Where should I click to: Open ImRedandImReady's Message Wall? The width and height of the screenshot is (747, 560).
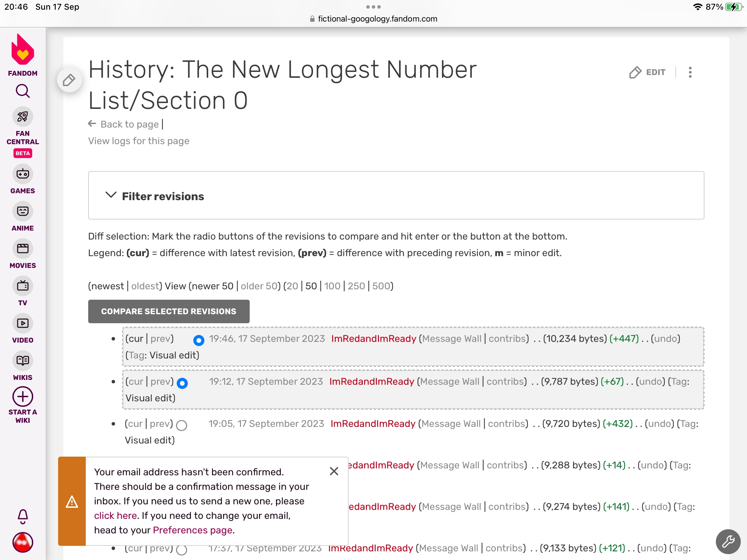[x=452, y=339]
